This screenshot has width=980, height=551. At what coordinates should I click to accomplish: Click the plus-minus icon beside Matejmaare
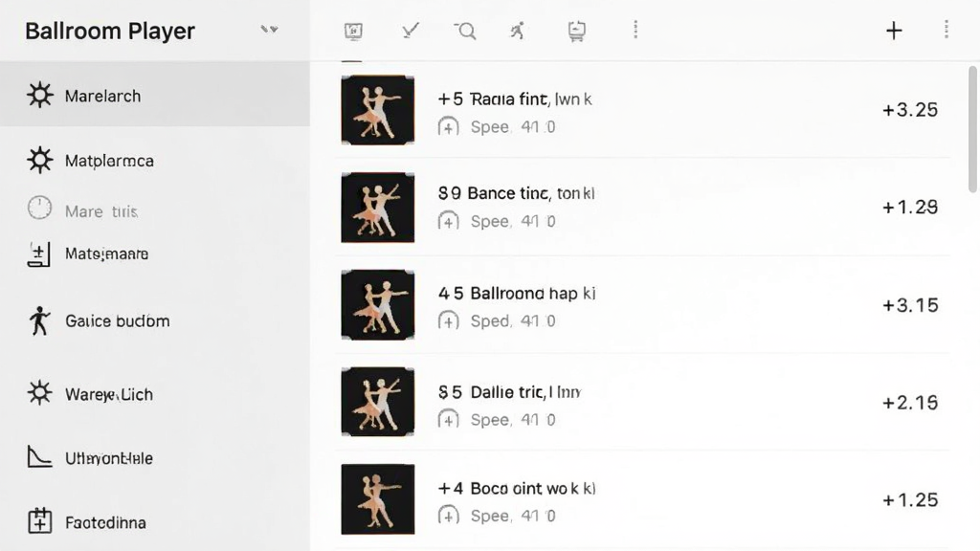point(38,254)
